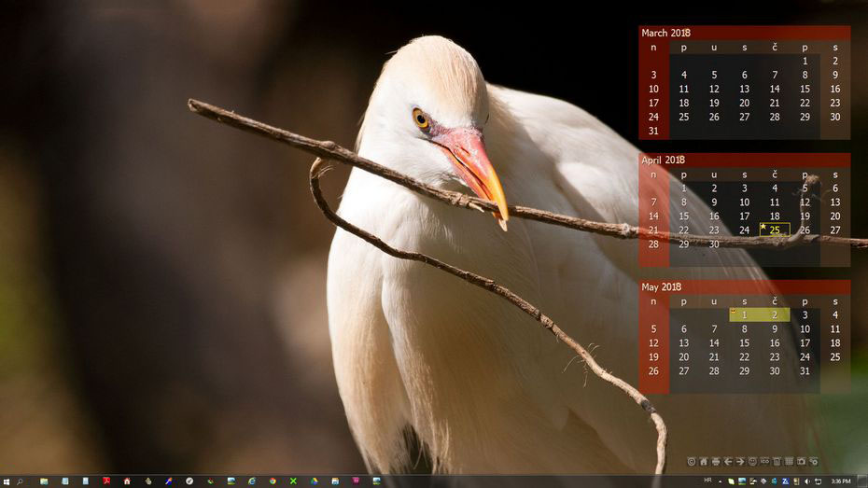Click the smiley face icon in calendar toolbar
This screenshot has width=868, height=488.
pos(752,461)
